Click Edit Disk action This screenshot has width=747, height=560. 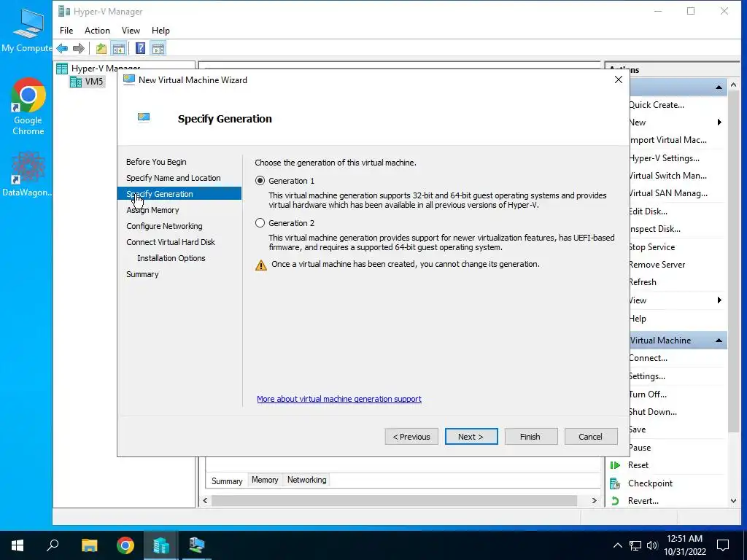click(x=648, y=211)
